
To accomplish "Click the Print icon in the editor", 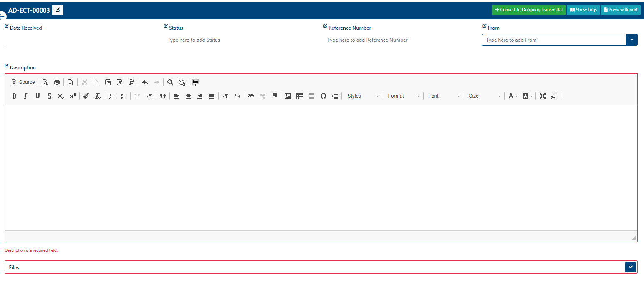I will pyautogui.click(x=57, y=82).
